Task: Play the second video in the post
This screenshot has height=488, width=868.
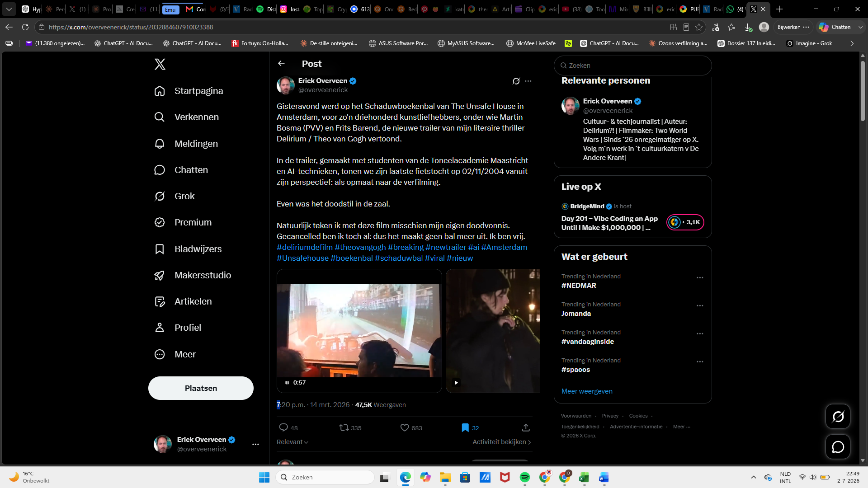Action: [456, 383]
